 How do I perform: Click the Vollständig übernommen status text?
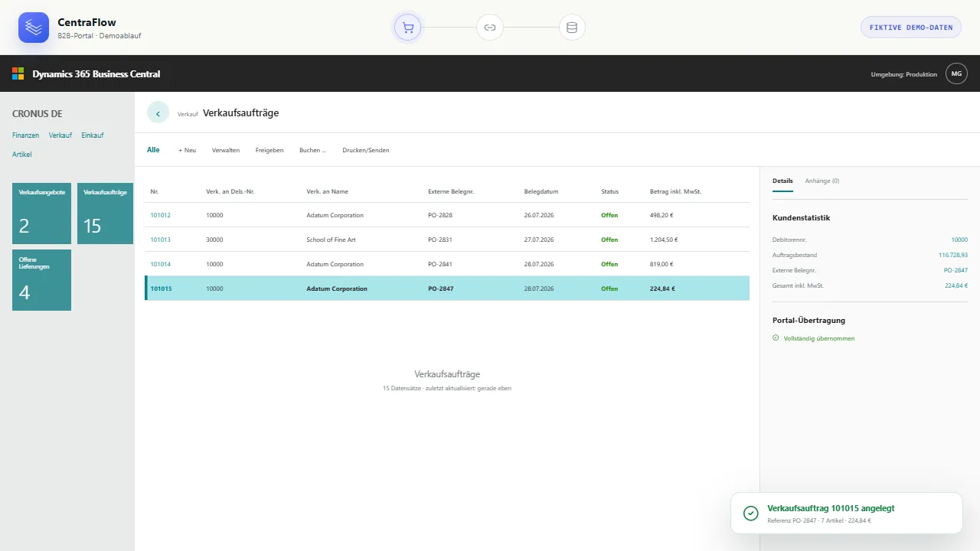tap(819, 338)
